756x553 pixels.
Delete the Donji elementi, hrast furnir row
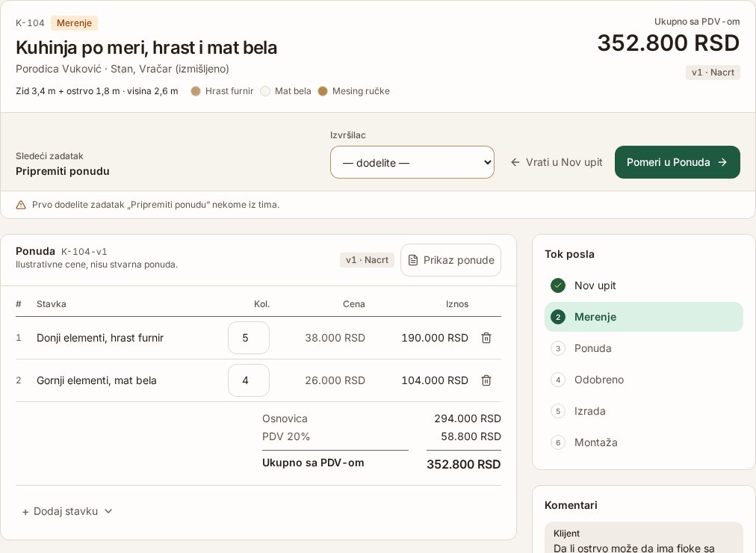click(x=486, y=338)
